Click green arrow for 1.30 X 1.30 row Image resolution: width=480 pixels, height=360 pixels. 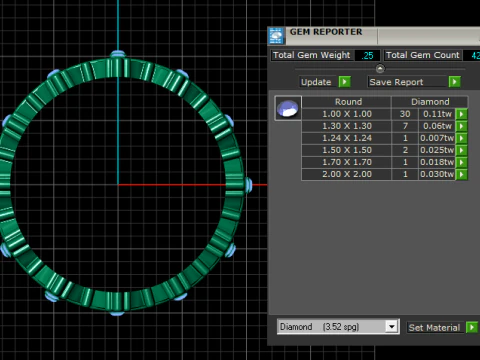pos(462,126)
